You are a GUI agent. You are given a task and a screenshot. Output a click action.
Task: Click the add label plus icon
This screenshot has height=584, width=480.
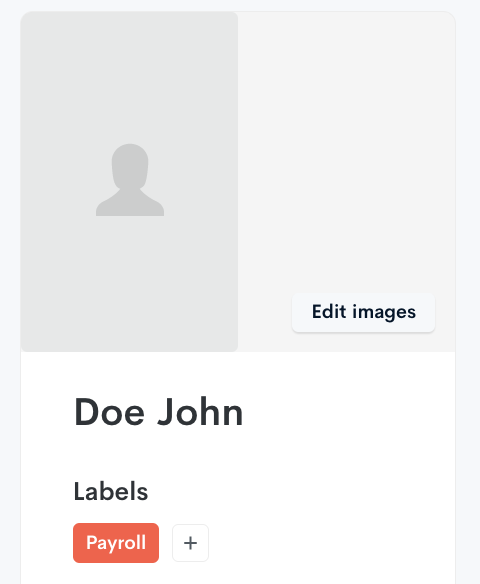pos(190,543)
